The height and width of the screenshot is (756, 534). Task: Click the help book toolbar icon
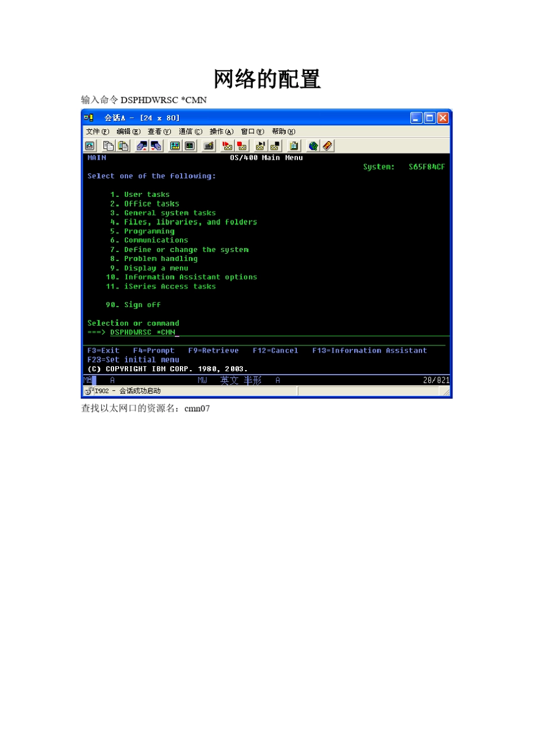click(327, 146)
